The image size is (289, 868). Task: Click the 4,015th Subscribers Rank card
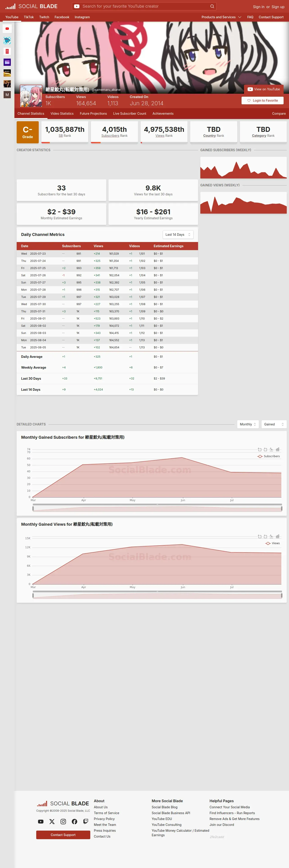(x=114, y=132)
